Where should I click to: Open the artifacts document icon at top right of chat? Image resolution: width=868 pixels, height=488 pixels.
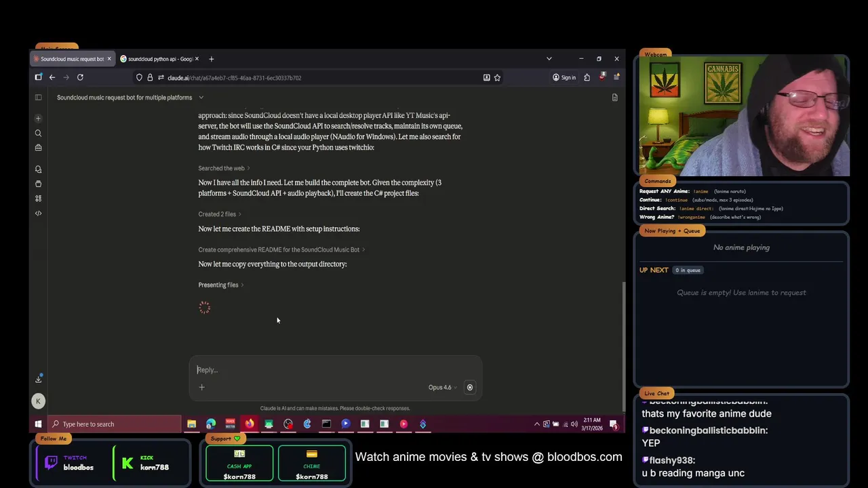(x=614, y=98)
